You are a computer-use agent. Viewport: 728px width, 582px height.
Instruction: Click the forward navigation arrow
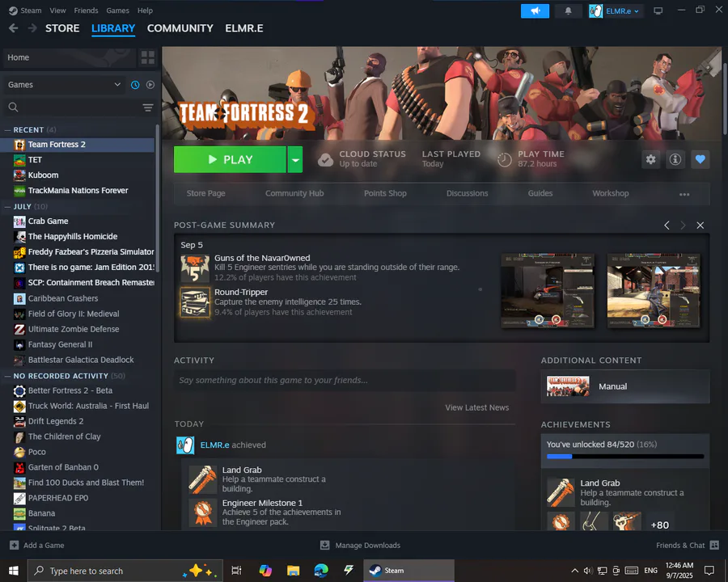click(x=32, y=28)
